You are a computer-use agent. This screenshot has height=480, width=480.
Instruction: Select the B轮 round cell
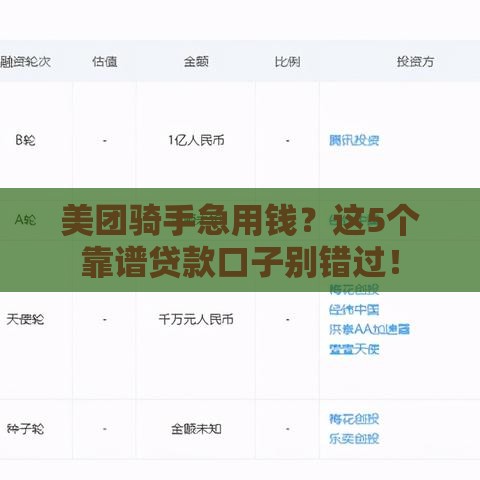tap(25, 140)
